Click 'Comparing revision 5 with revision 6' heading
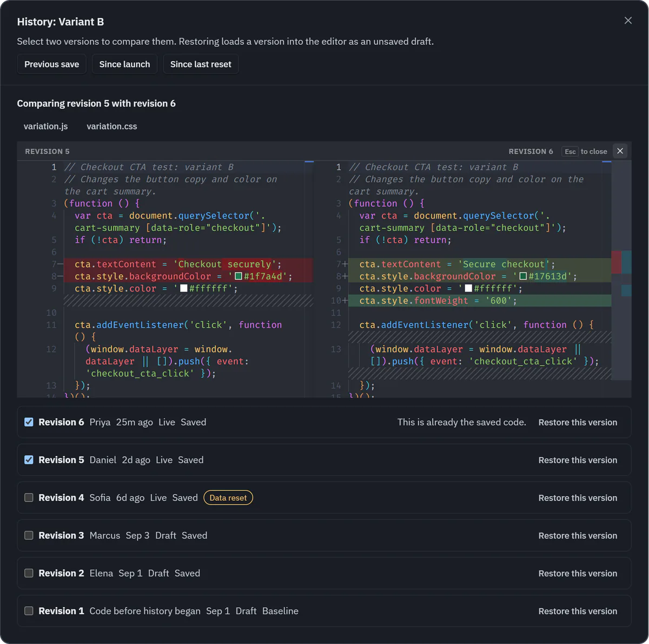 [x=96, y=103]
